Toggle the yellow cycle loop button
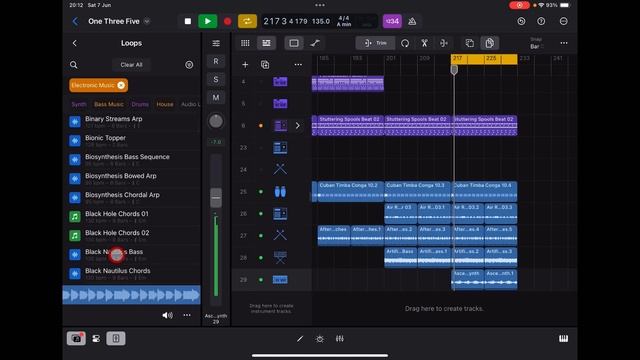 tap(247, 21)
